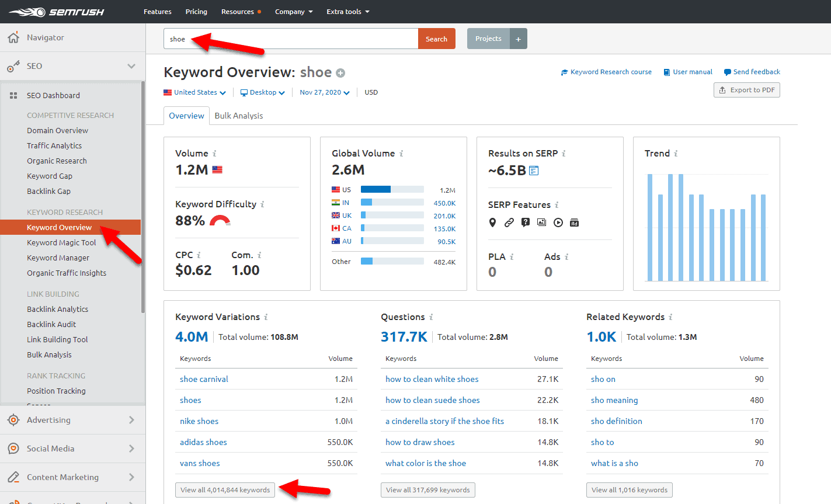Open Pricing in the top menu
This screenshot has width=831, height=504.
coord(196,12)
